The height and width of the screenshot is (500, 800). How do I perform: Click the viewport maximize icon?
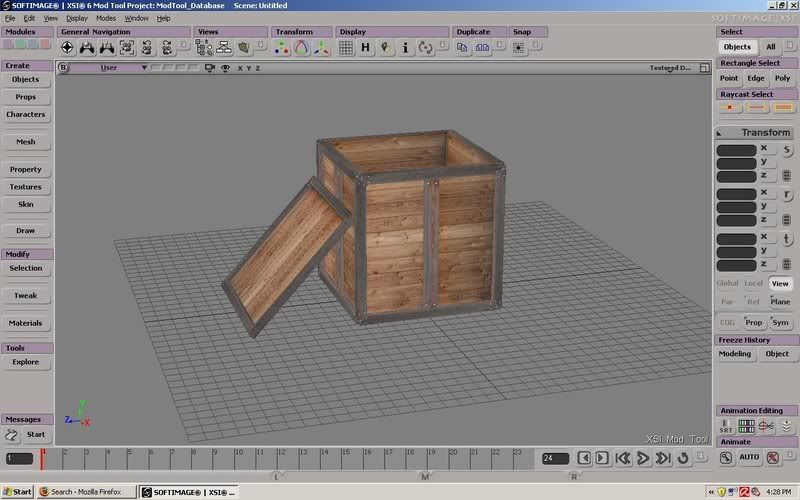(x=705, y=68)
